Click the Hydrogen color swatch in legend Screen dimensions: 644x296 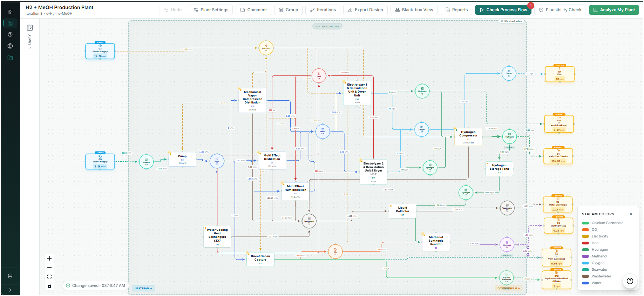point(585,250)
